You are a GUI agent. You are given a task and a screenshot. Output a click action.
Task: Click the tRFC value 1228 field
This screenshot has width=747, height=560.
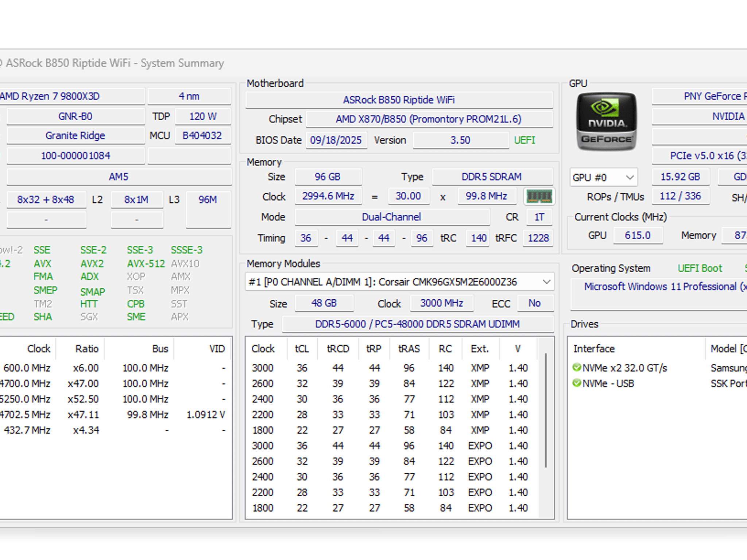[x=538, y=238]
